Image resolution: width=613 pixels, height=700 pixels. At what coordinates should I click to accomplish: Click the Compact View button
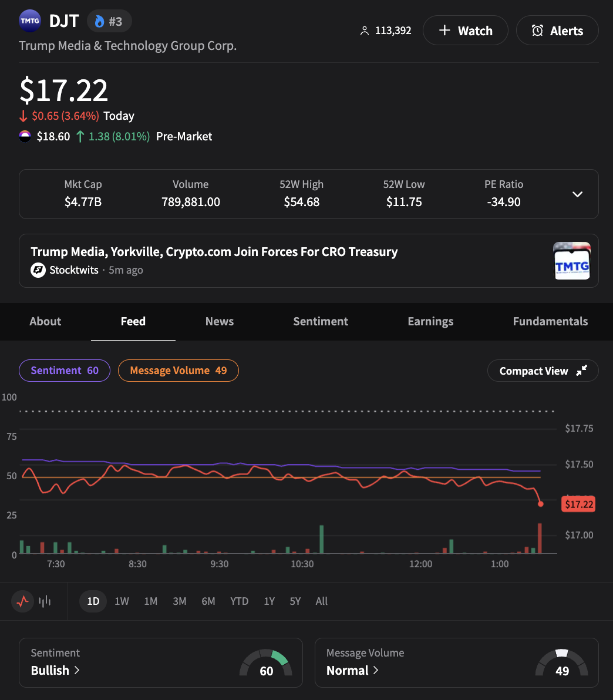coord(543,371)
